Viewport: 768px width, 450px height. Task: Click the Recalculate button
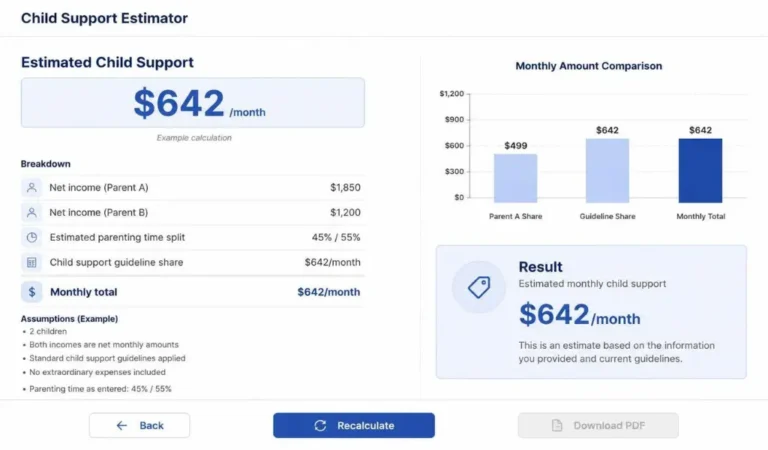tap(354, 426)
